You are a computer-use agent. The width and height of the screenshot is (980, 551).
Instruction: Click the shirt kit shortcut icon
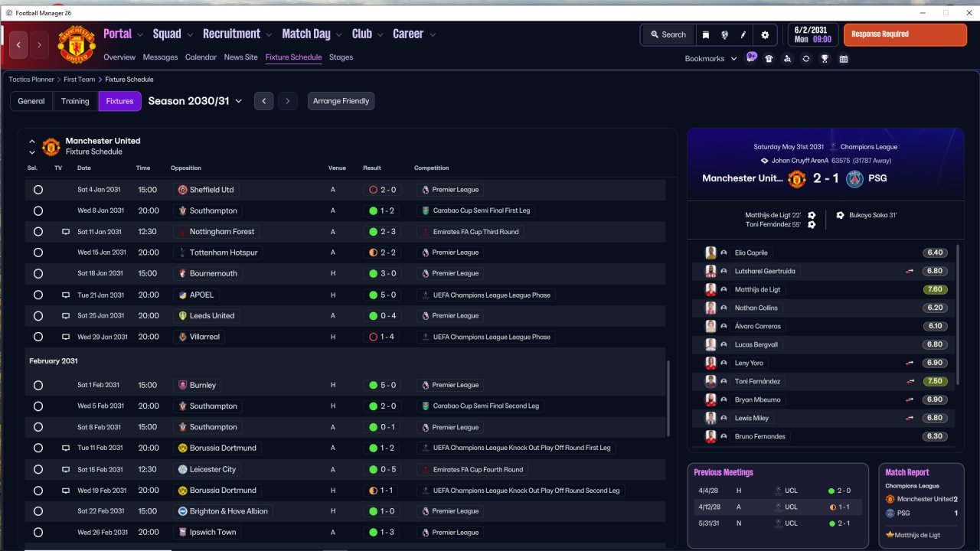tap(769, 59)
